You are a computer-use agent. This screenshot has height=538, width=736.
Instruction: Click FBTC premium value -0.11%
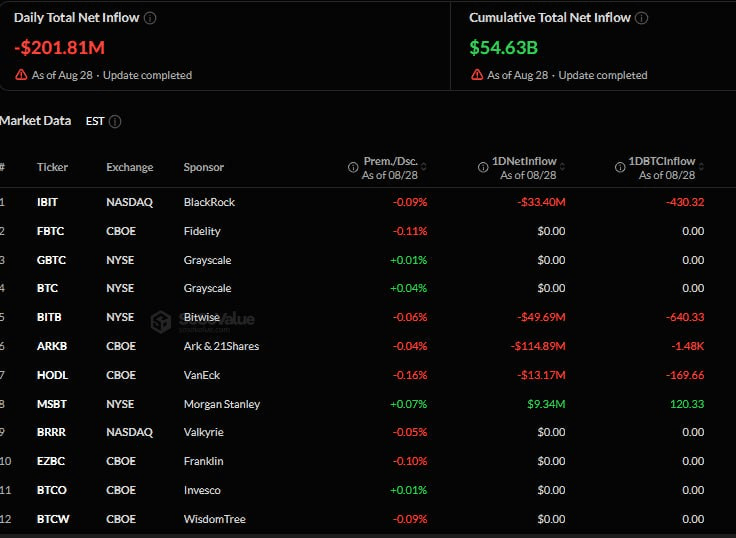[410, 231]
